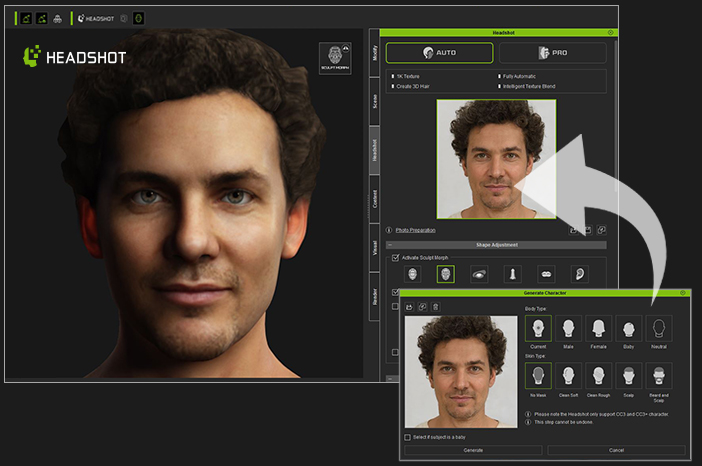Click the Generate button
The width and height of the screenshot is (702, 466).
coord(472,451)
